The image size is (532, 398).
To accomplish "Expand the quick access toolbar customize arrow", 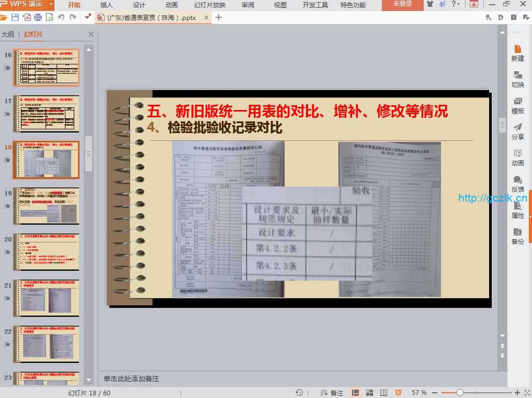I will click(x=86, y=17).
